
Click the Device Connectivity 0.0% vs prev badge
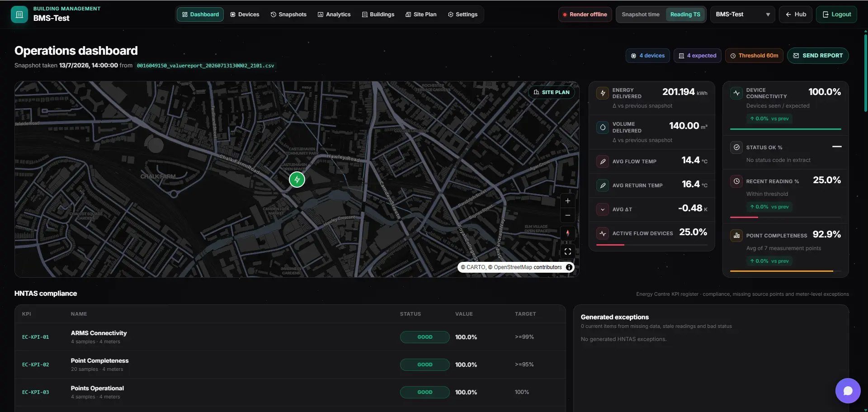click(769, 119)
